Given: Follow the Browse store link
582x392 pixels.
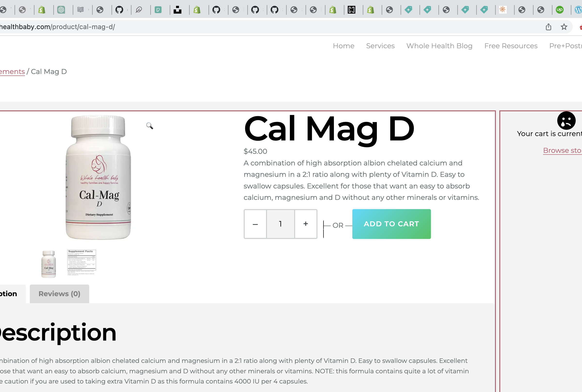Looking at the screenshot, I should pyautogui.click(x=562, y=150).
